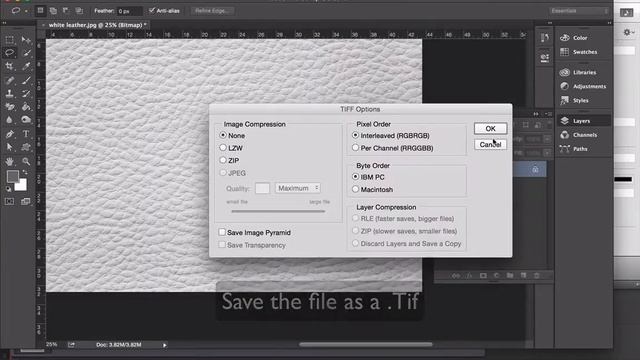Toggle Quick Mask mode
Viewport: 640px width, 360px height.
click(x=9, y=201)
